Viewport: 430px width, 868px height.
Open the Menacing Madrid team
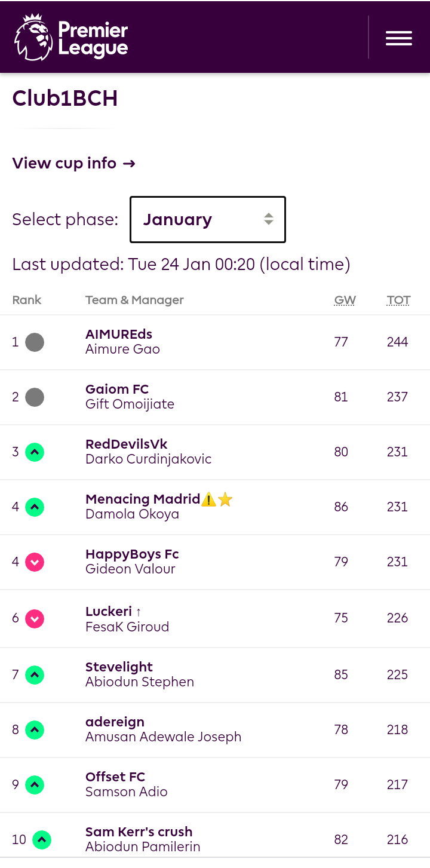click(x=143, y=499)
